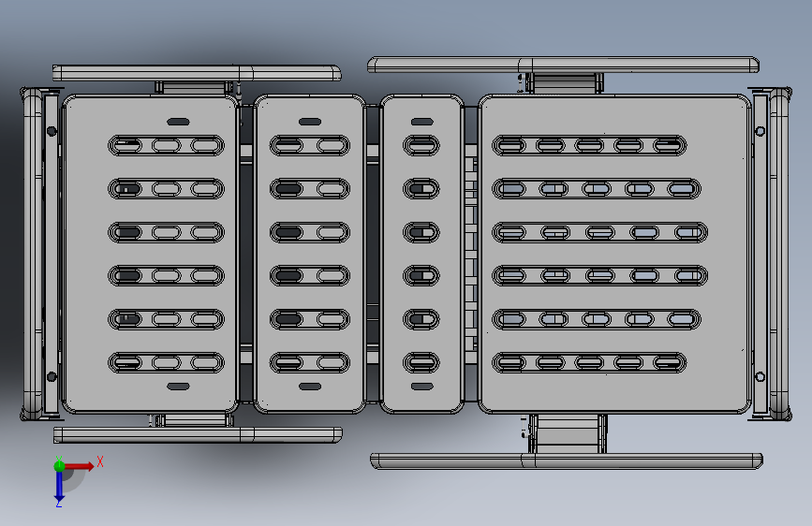Viewport: 812px width, 526px height.
Task: Select the upper round hole on the left end board
Action: tap(52, 131)
